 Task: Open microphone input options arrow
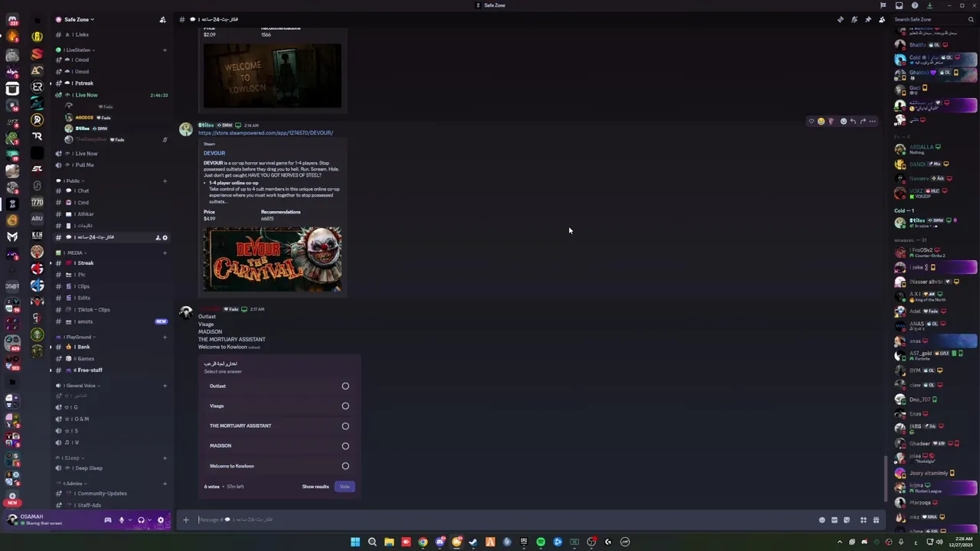coord(129,520)
